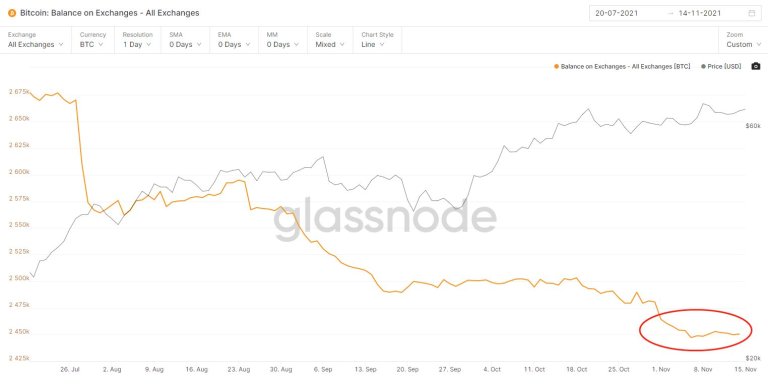Click the end date 14-11-2021 field
The width and height of the screenshot is (768, 384).
(699, 13)
